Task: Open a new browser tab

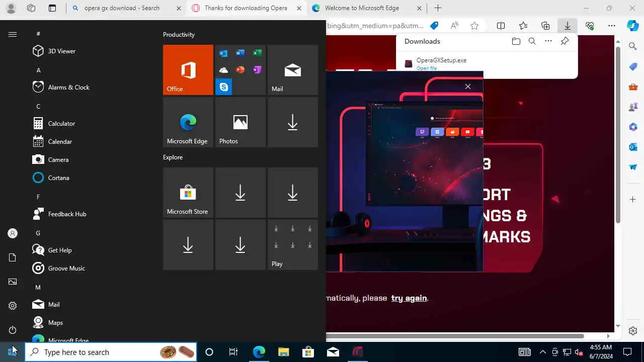Action: pos(438,8)
